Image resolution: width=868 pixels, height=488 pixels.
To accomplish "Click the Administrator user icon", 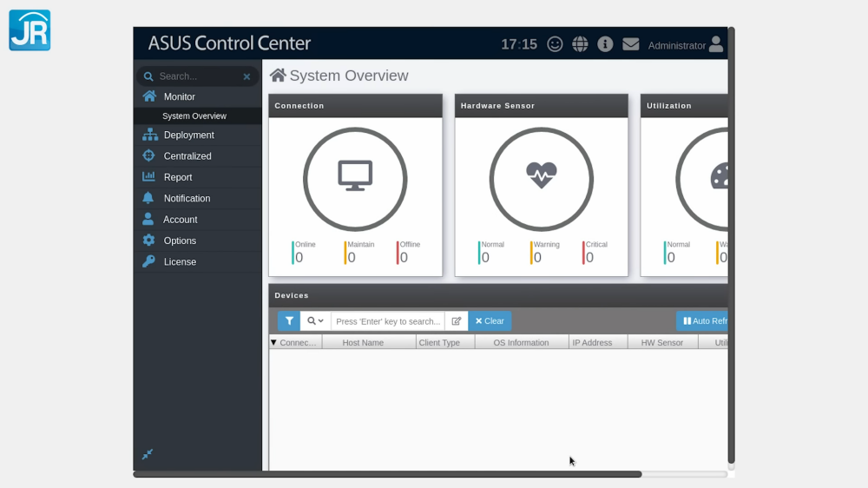I will pyautogui.click(x=715, y=44).
